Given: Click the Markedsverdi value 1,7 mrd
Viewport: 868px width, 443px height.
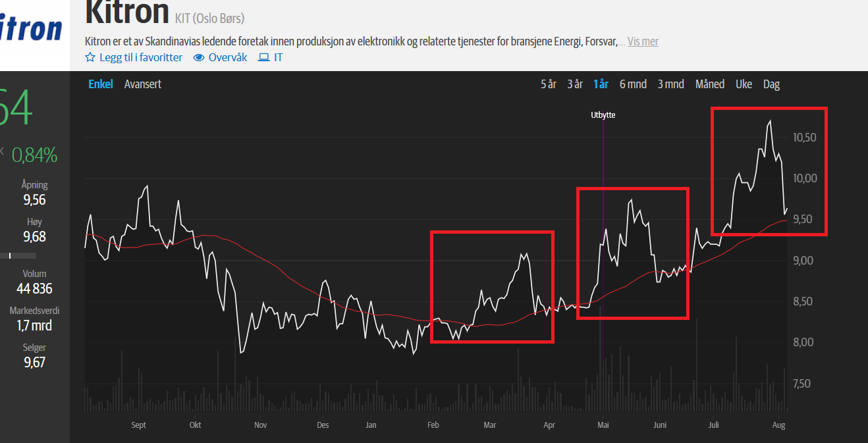Looking at the screenshot, I should tap(34, 325).
